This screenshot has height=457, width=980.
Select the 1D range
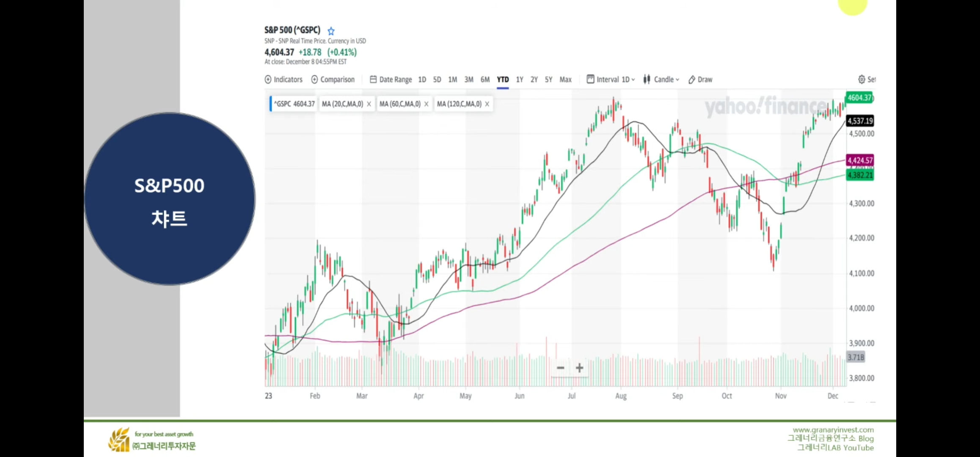(422, 80)
